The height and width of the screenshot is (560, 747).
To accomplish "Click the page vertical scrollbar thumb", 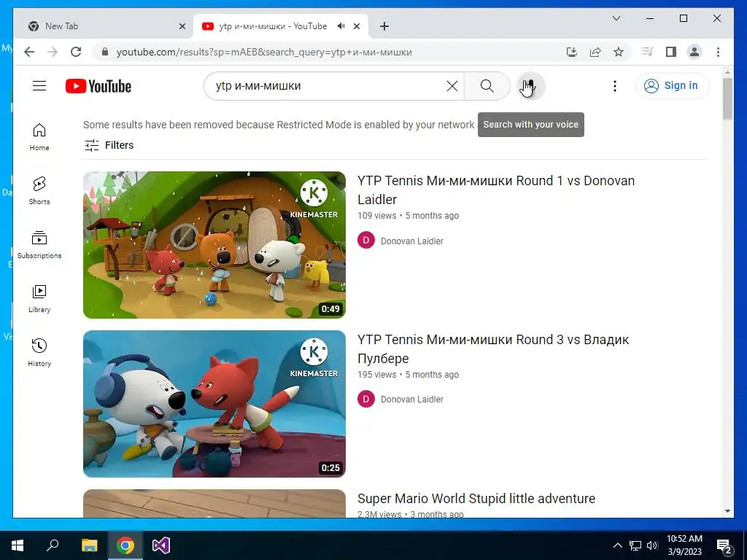I will tap(727, 98).
